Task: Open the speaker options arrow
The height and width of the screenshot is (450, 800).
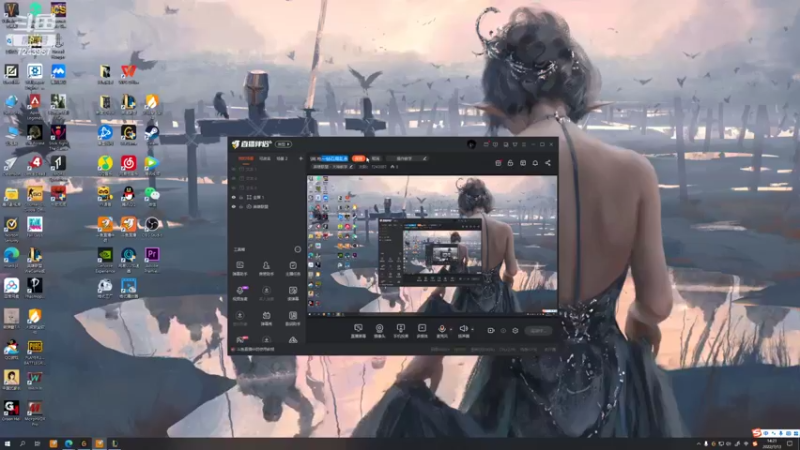Action: click(x=472, y=330)
